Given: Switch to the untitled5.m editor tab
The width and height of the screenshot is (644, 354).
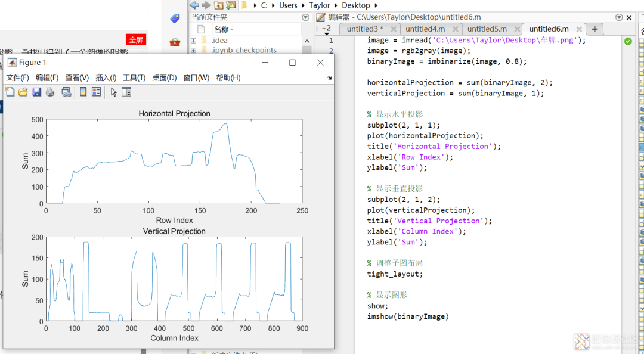Looking at the screenshot, I should point(487,29).
